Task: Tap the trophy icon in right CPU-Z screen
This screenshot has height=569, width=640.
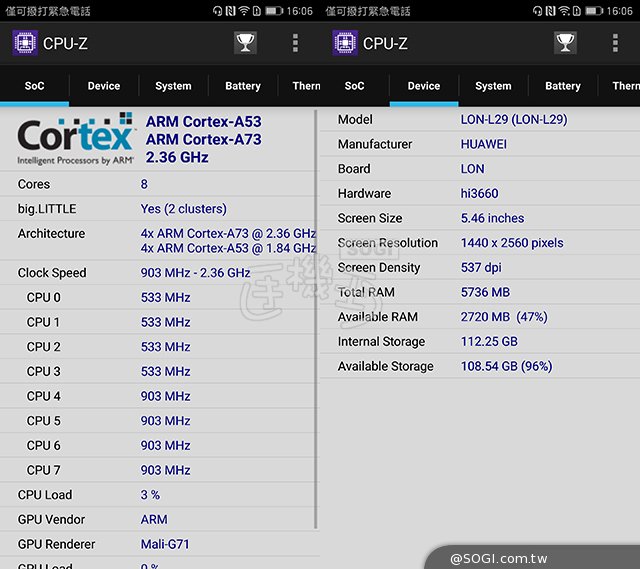Action: pos(565,43)
